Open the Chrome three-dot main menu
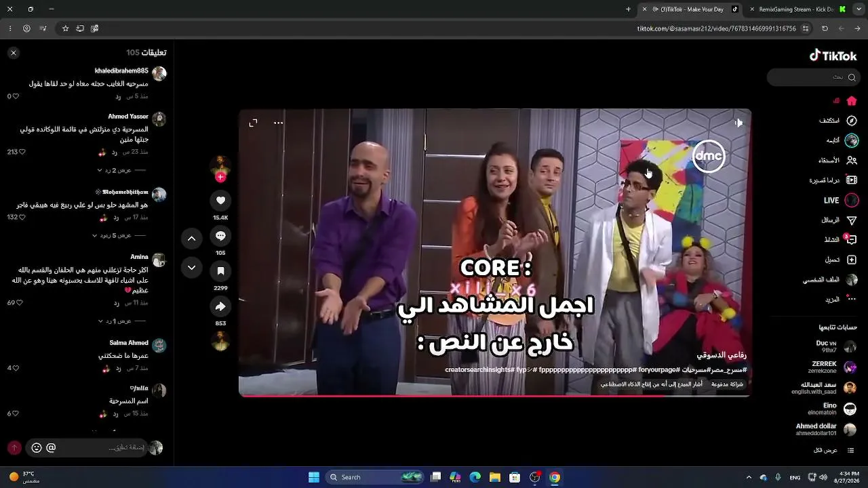This screenshot has width=868, height=488. point(10,28)
